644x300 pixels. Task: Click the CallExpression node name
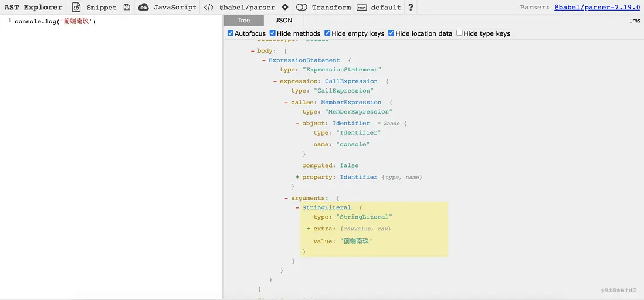pyautogui.click(x=351, y=81)
